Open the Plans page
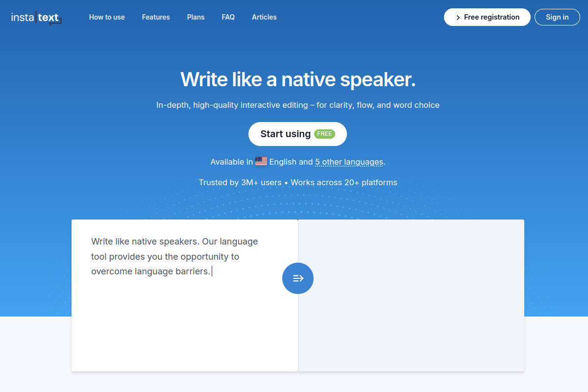The width and height of the screenshot is (588, 392). coord(196,17)
